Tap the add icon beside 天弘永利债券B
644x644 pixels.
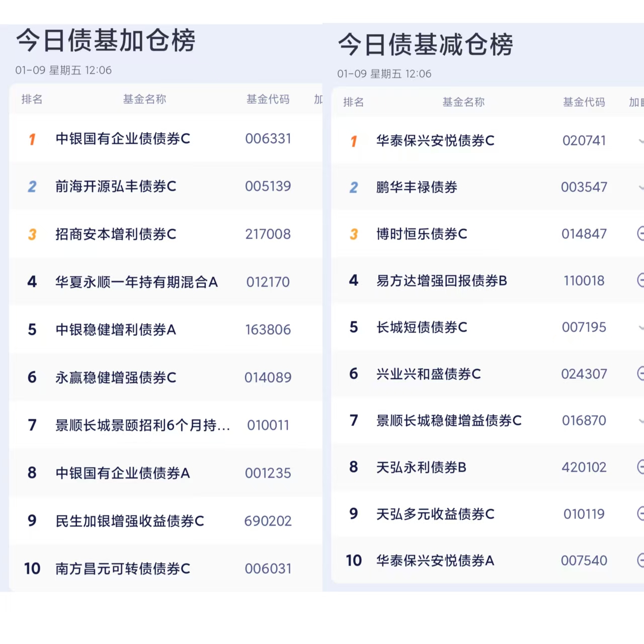pos(640,467)
